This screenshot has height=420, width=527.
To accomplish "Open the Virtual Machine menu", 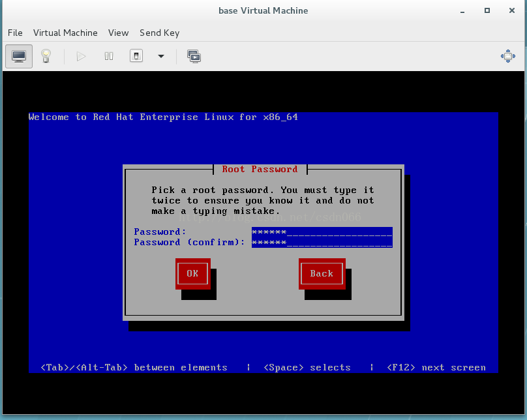I will (x=65, y=33).
